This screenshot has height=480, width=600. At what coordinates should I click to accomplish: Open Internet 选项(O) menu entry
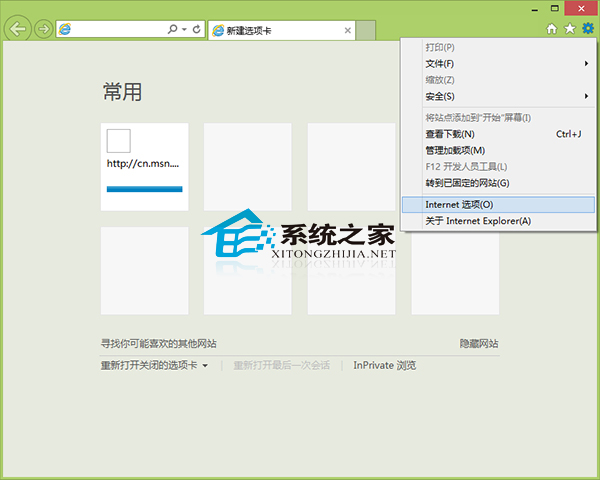(498, 205)
